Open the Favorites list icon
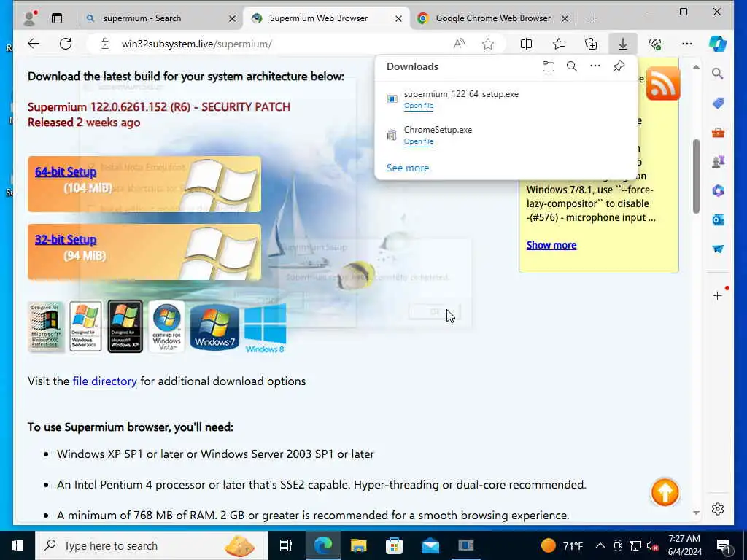Screen dimensions: 747x560 (559, 44)
